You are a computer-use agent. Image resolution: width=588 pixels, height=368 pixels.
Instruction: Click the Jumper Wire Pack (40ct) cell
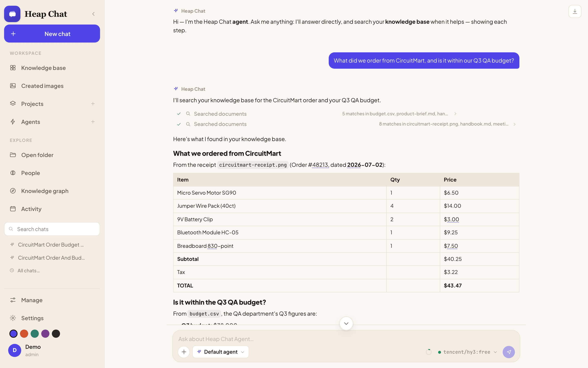coord(280,206)
